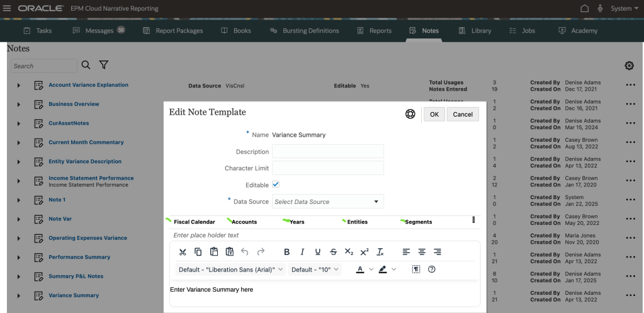The image size is (644, 313).
Task: Apply strikethrough formatting in the editor
Action: coord(333,252)
